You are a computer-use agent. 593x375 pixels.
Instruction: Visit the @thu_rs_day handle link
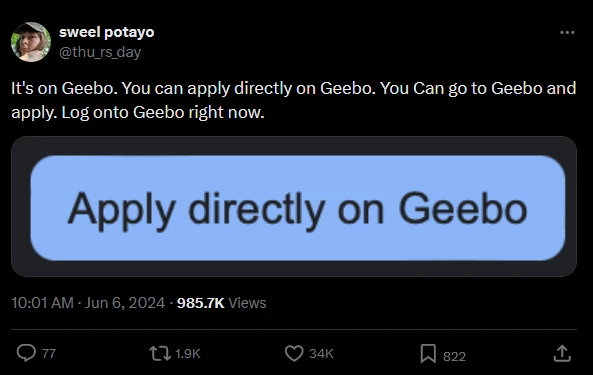[x=100, y=52]
